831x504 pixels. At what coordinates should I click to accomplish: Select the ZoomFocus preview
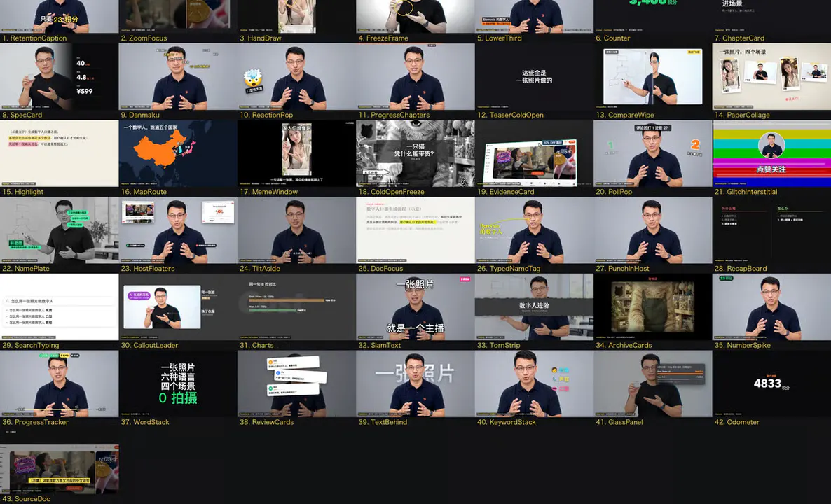click(x=178, y=16)
